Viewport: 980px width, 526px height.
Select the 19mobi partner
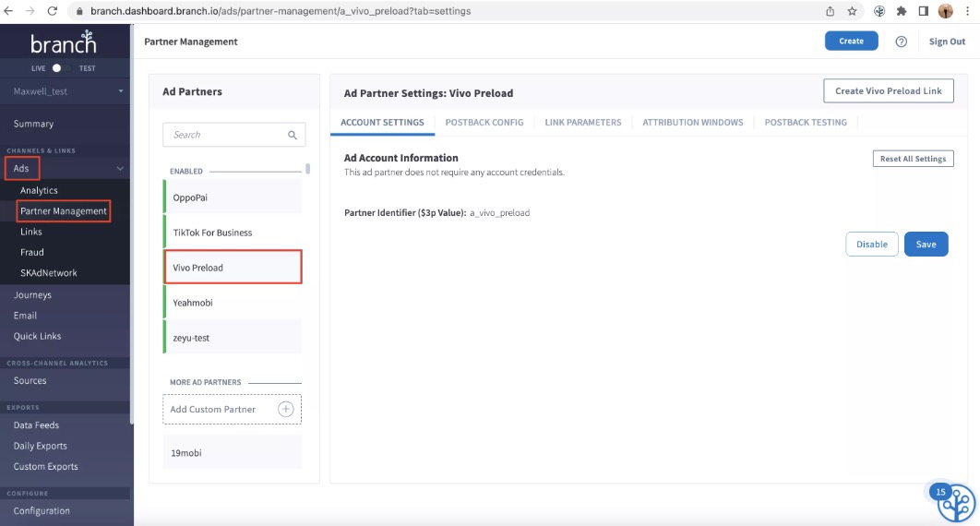(x=233, y=453)
